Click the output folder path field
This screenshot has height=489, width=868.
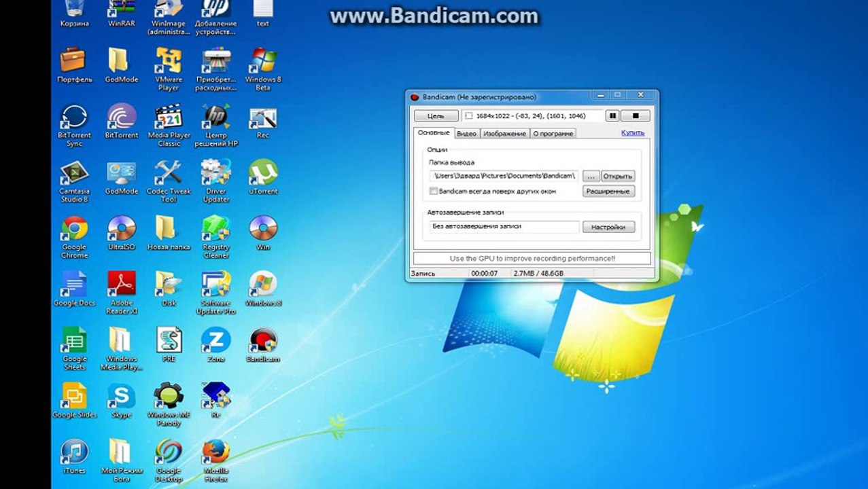(504, 176)
